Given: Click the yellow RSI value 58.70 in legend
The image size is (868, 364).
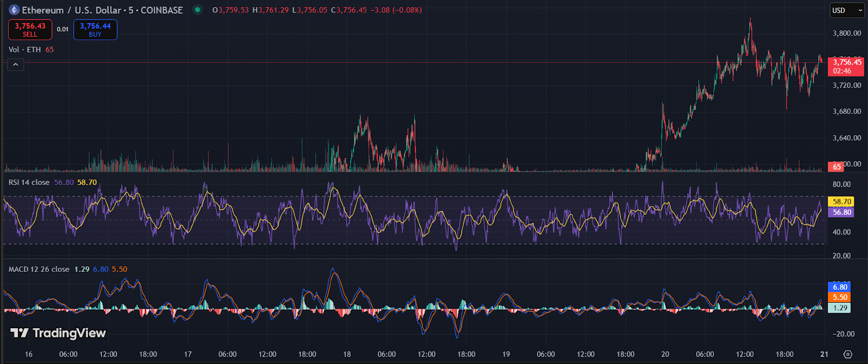Looking at the screenshot, I should point(87,182).
